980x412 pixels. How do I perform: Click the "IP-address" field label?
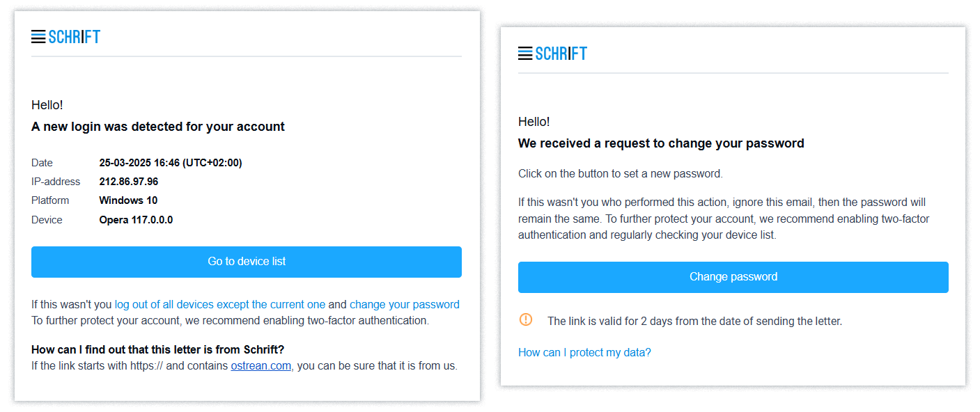coord(56,182)
